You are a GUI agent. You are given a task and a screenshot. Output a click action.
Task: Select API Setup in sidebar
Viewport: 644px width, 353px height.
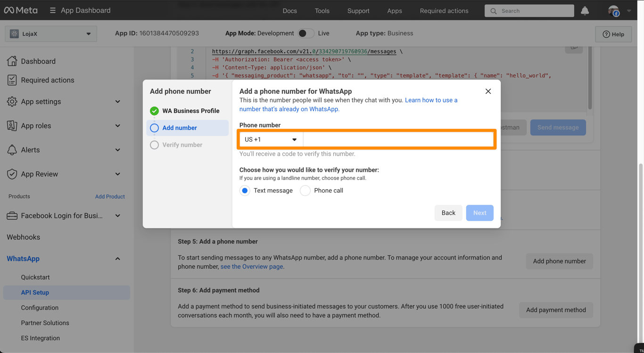(x=66, y=293)
